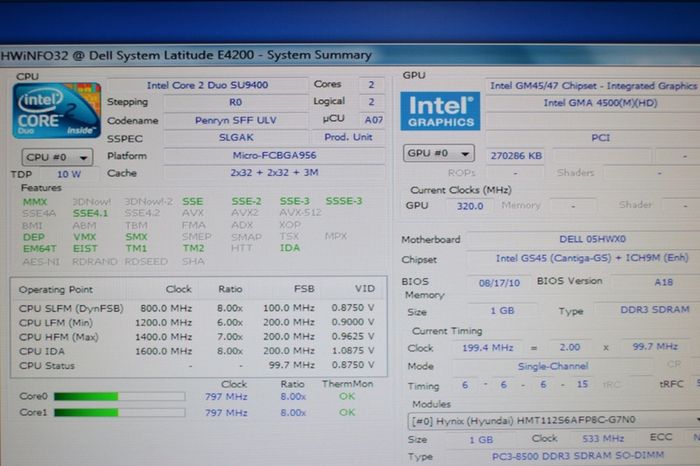Image resolution: width=700 pixels, height=466 pixels.
Task: Click the Intel GS45 (Cantiga-GS) chipset field
Action: pyautogui.click(x=584, y=258)
